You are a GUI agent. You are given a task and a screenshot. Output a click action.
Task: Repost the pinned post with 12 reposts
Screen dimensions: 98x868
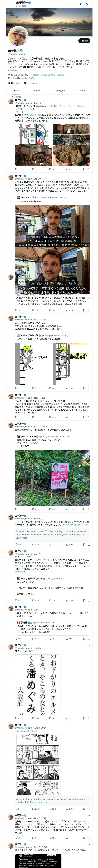point(33,169)
